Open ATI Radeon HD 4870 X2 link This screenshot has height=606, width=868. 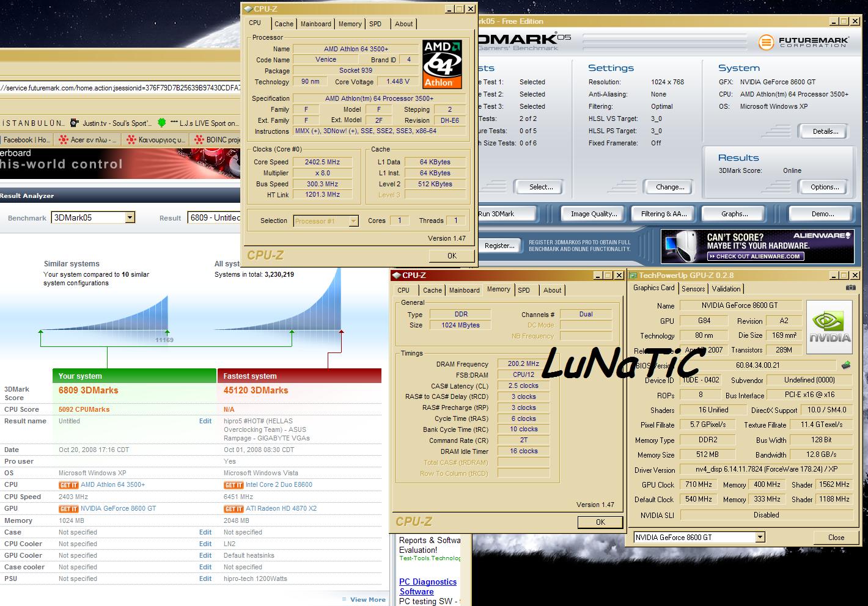click(281, 508)
